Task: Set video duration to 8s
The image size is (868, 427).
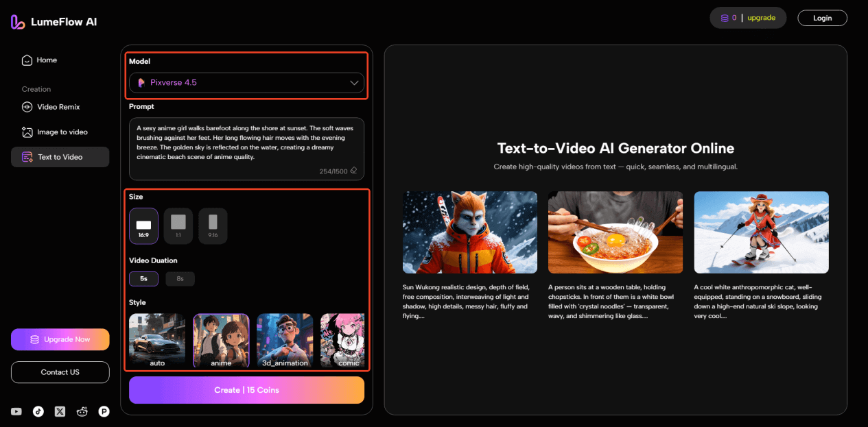Action: tap(180, 279)
